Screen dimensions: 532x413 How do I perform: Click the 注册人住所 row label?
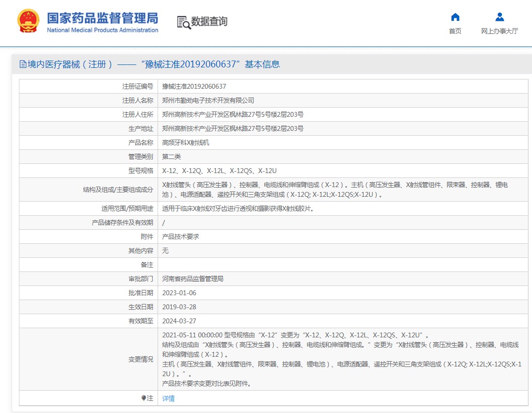(138, 114)
